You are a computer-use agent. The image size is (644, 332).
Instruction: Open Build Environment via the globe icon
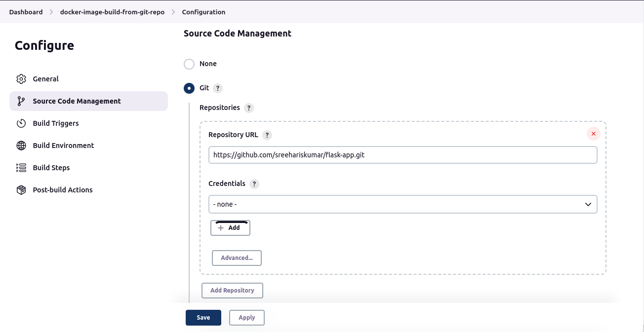[x=21, y=145]
